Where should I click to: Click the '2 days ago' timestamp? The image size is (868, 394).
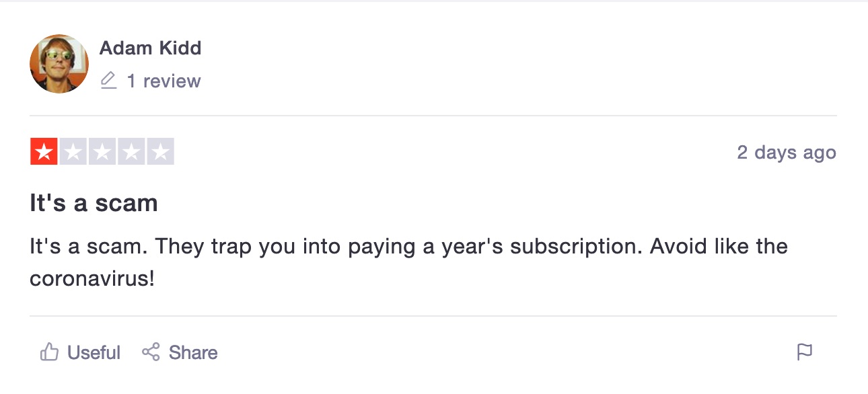[x=787, y=153]
